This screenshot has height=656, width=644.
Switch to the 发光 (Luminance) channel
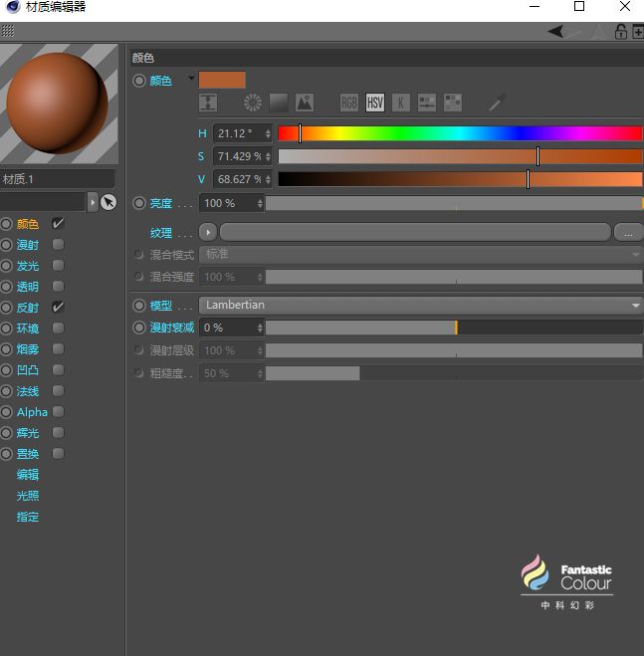28,266
